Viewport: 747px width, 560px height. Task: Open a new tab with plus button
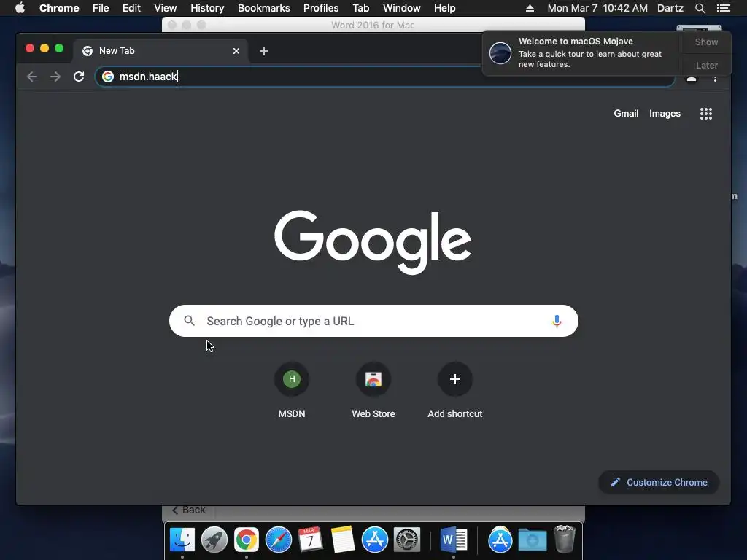(264, 51)
